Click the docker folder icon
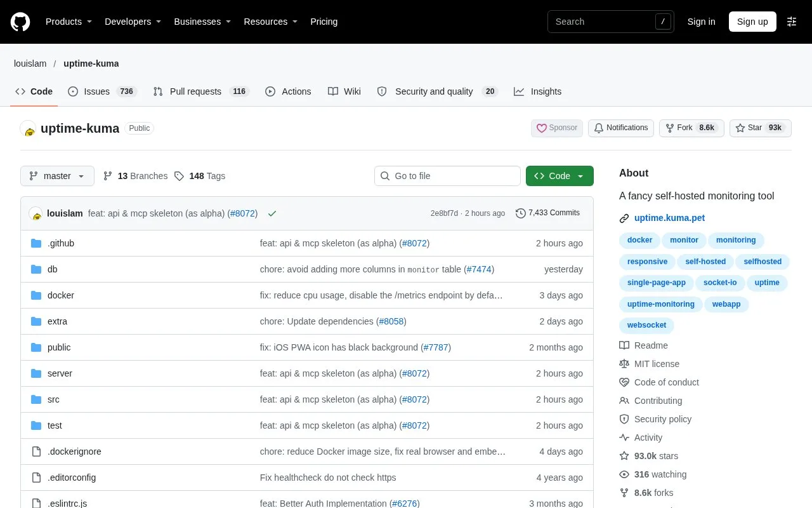This screenshot has width=812, height=508. (36, 295)
